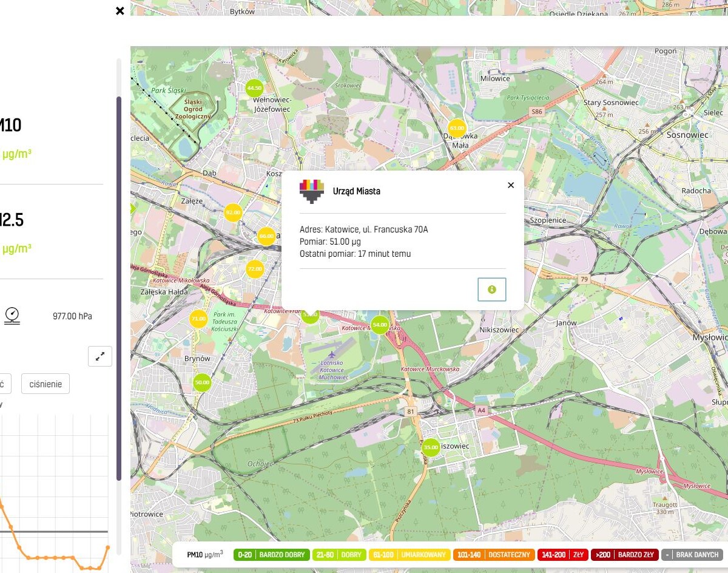Close the Urząd Miasta popup
This screenshot has height=573, width=728.
pyautogui.click(x=511, y=185)
